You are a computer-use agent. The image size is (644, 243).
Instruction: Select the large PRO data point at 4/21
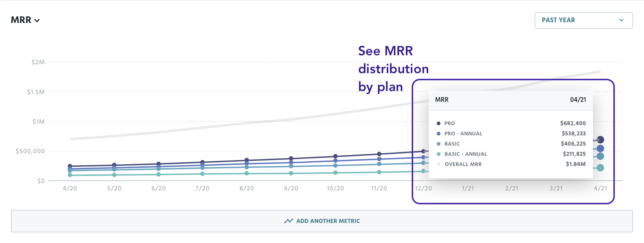[600, 140]
